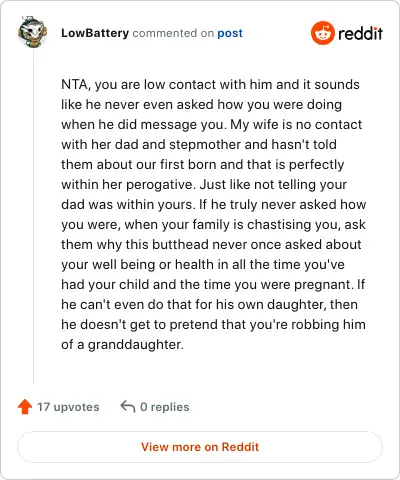Collapse the comment via the vertical thread line
Viewport: 400px width, 480px height.
pyautogui.click(x=33, y=217)
